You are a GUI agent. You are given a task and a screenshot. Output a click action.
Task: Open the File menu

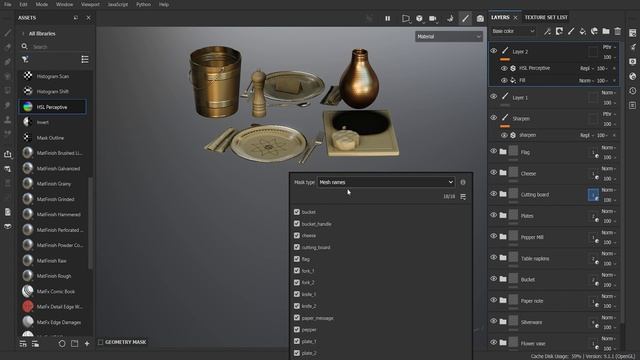[8, 4]
